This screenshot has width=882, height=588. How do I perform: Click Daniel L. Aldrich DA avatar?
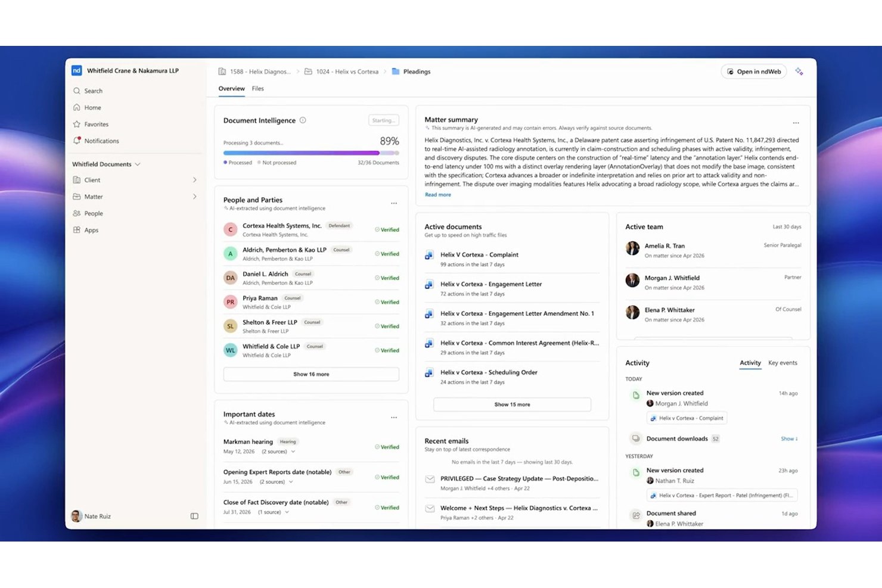231,278
